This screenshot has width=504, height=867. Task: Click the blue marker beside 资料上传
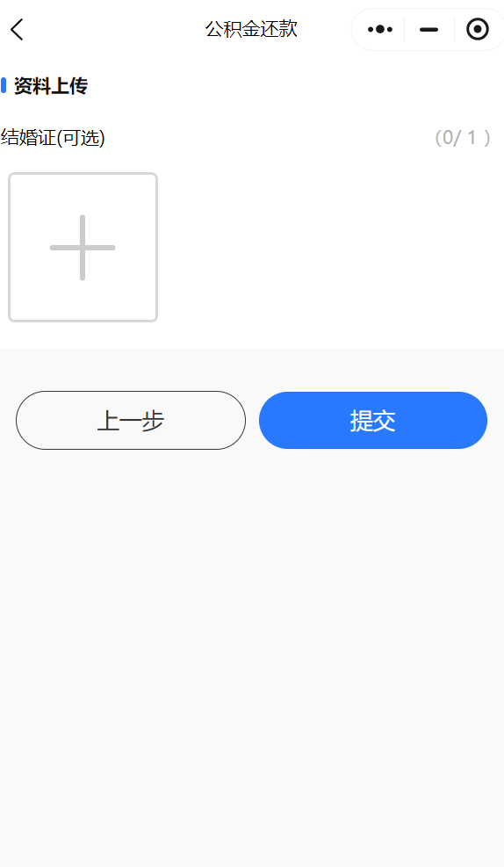[4, 86]
